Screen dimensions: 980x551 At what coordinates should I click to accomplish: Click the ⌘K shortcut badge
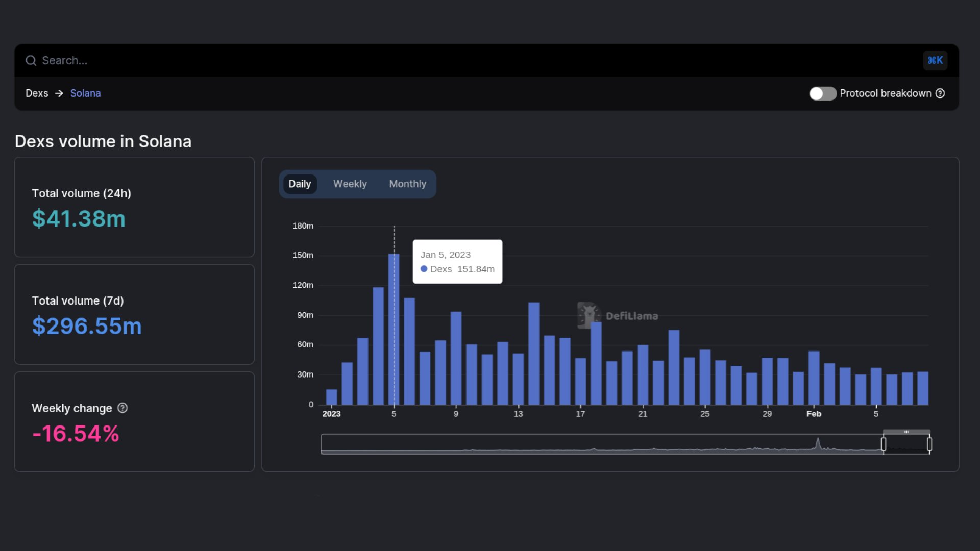coord(935,60)
